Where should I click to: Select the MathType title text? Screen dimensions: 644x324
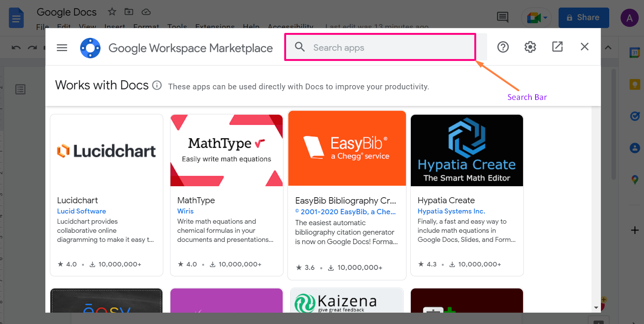point(196,200)
